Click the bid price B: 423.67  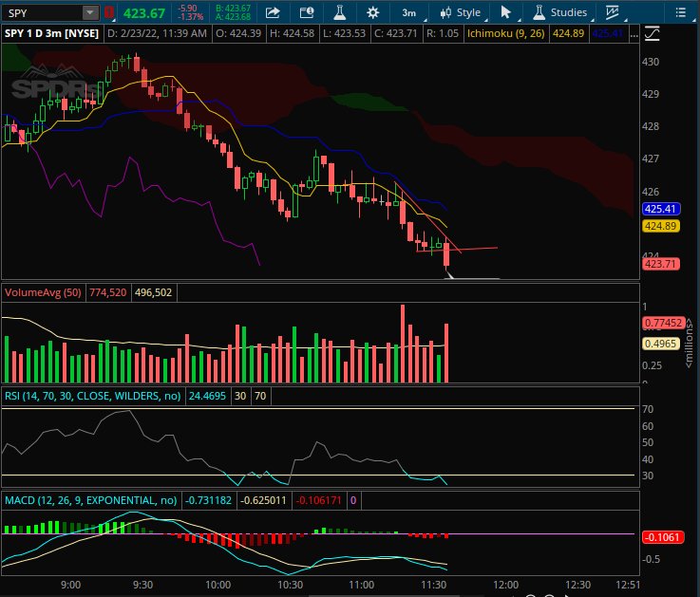(233, 9)
